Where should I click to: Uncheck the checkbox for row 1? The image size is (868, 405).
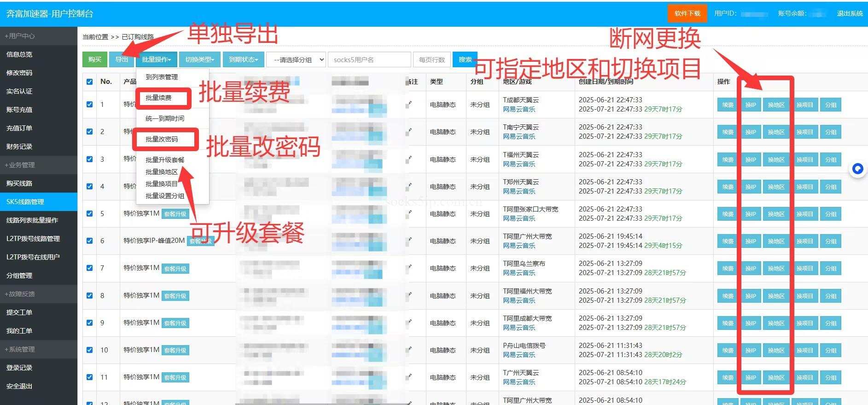tap(89, 104)
